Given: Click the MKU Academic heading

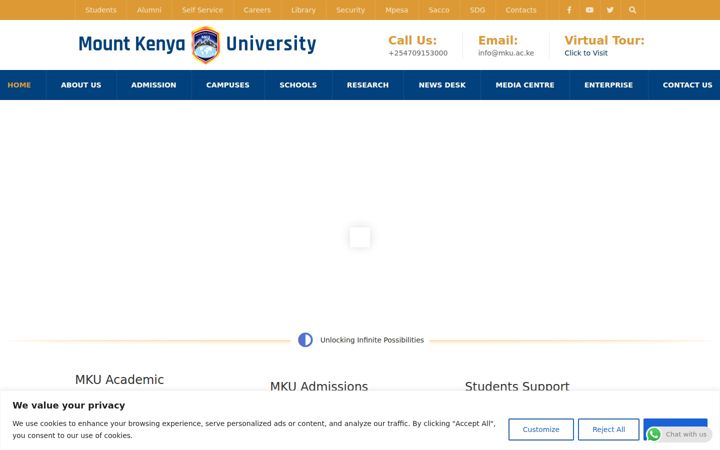Looking at the screenshot, I should coord(119,380).
